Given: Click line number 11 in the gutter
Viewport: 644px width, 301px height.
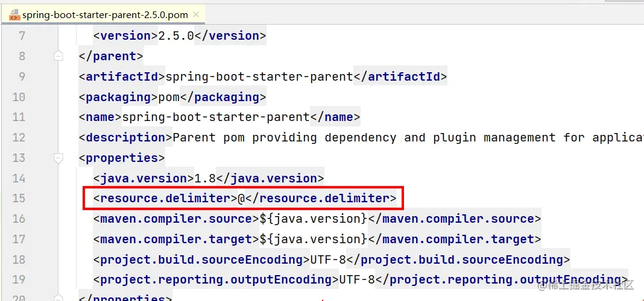Looking at the screenshot, I should [x=19, y=117].
